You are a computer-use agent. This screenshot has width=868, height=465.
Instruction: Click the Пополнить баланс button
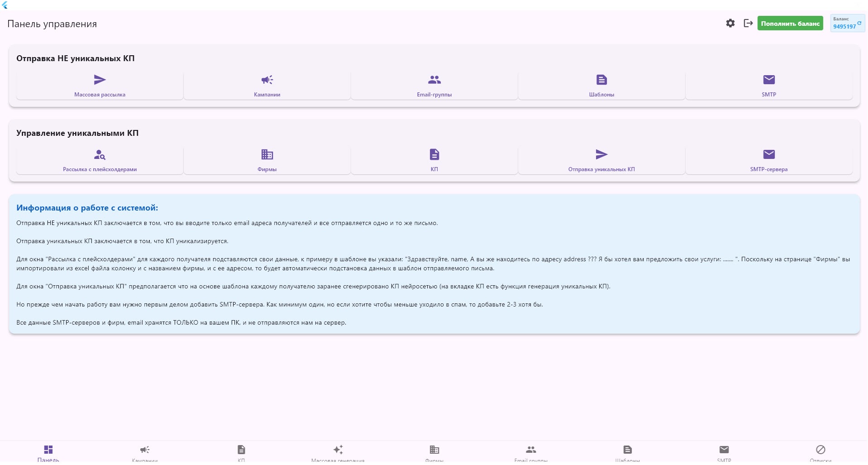coord(790,24)
